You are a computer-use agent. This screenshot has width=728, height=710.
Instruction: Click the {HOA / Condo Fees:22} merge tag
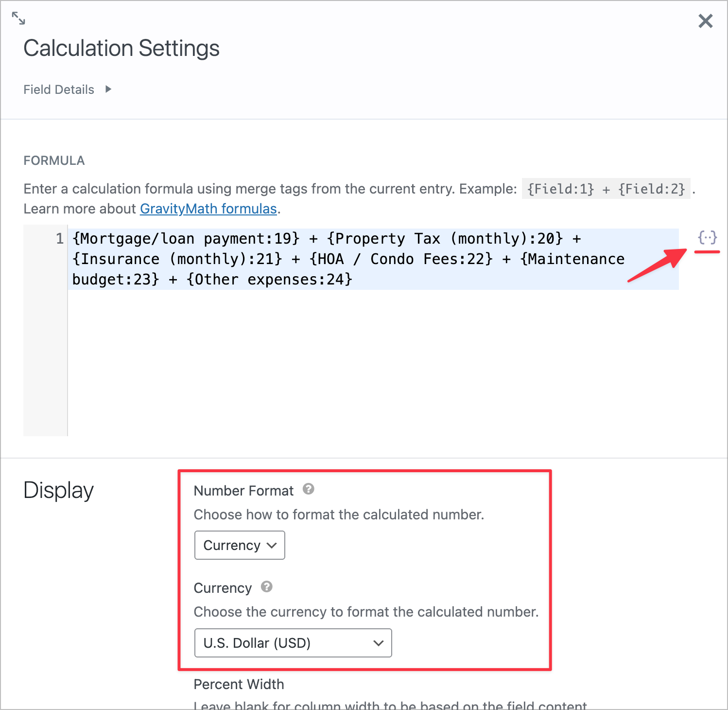(401, 259)
